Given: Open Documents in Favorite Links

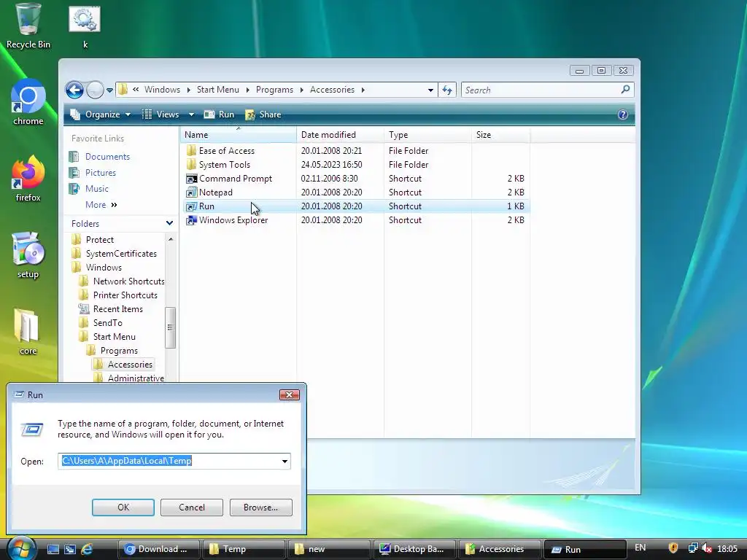Looking at the screenshot, I should [x=107, y=157].
